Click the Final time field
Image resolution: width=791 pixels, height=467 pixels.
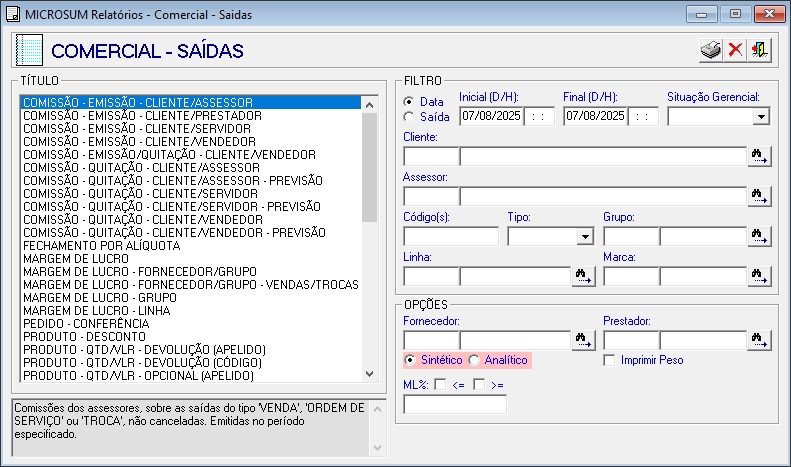pos(644,116)
